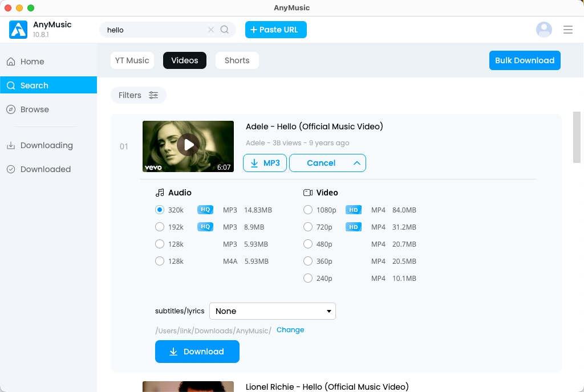Click the 14.83MB file size text

click(x=258, y=210)
